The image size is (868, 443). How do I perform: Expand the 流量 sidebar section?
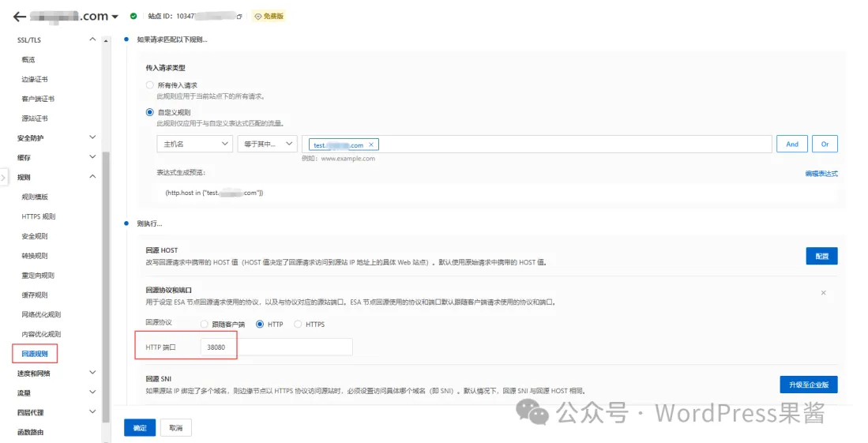92,392
